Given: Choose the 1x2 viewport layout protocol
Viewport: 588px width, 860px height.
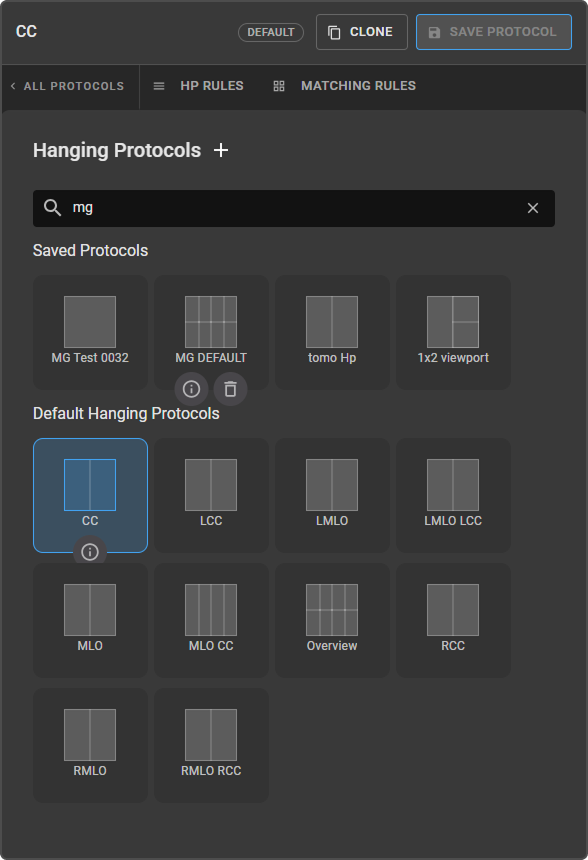Looking at the screenshot, I should pos(454,332).
